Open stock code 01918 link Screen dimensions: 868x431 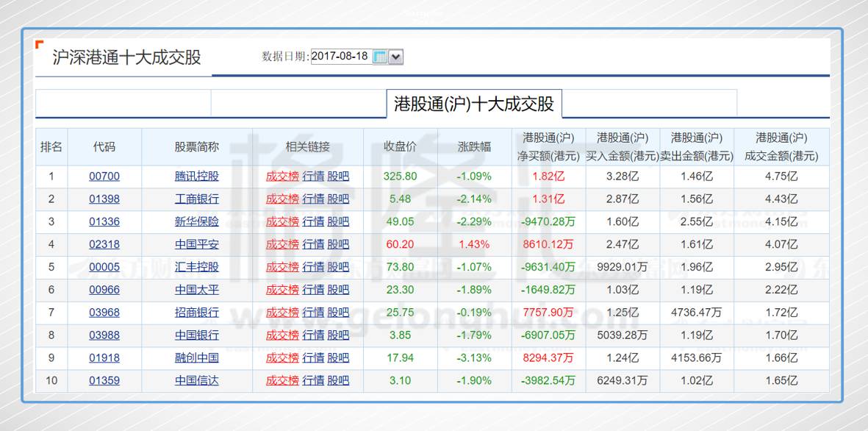[x=104, y=358]
